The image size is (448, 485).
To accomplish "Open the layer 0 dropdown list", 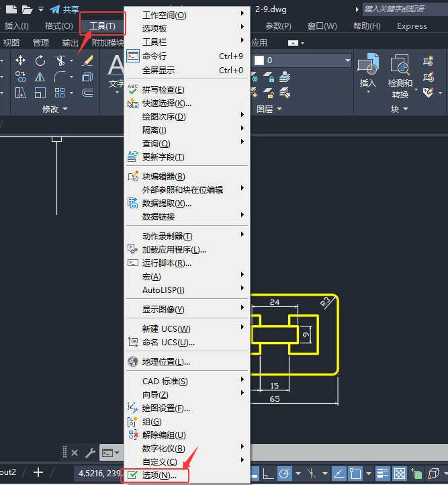I will [347, 60].
